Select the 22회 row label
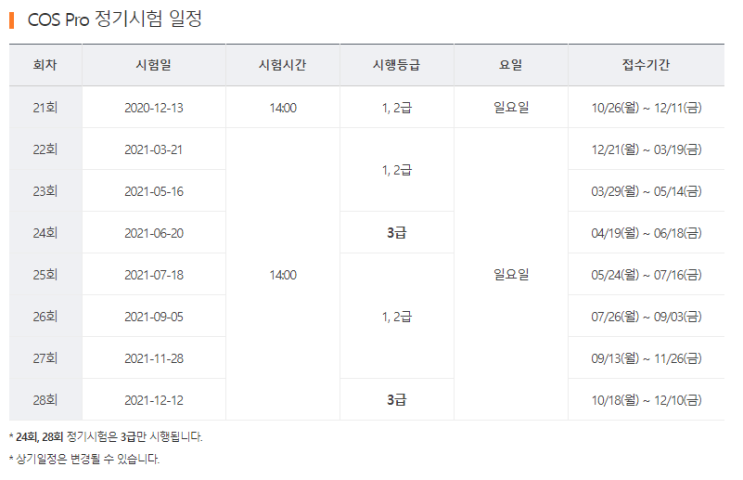The width and height of the screenshot is (743, 480). [x=45, y=149]
